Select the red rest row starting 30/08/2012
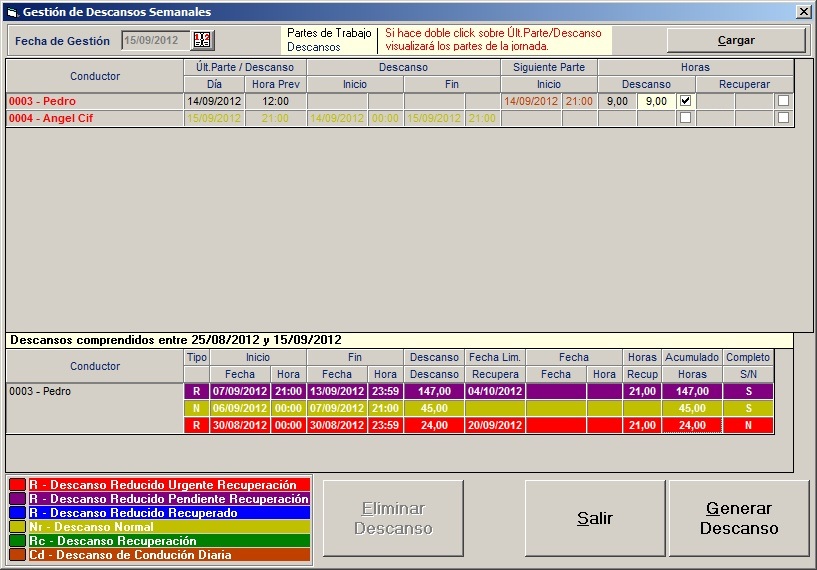Image resolution: width=817 pixels, height=570 pixels. click(x=478, y=425)
